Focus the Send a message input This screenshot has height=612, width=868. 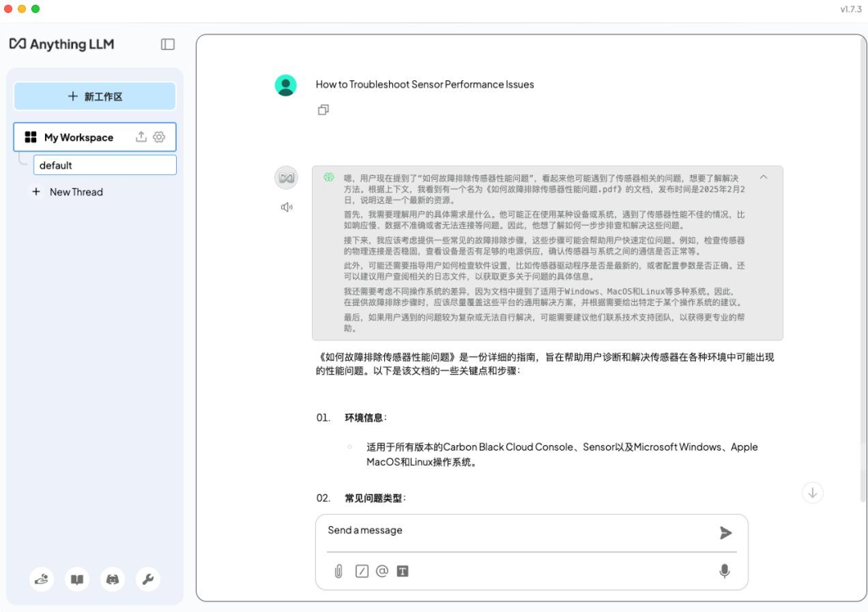click(x=518, y=531)
